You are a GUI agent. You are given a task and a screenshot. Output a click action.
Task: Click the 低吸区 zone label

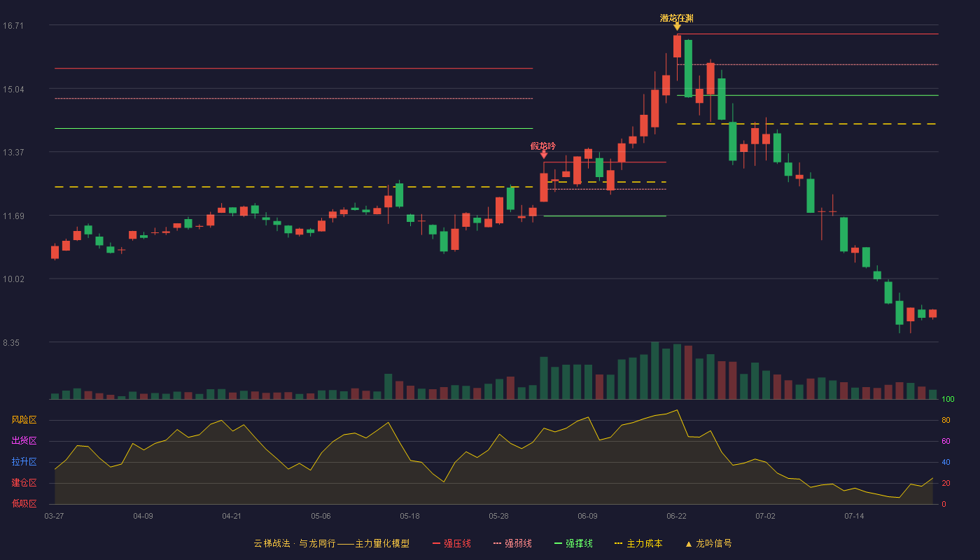[x=24, y=503]
